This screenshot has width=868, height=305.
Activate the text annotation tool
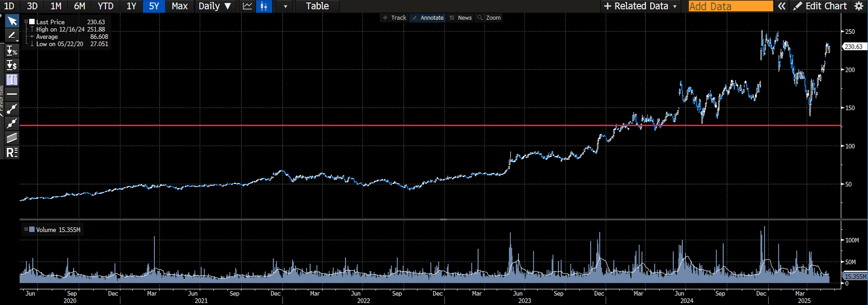[12, 80]
